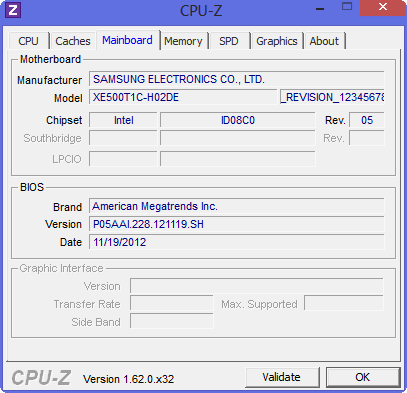Minimize the CPU-Z window

pyautogui.click(x=320, y=9)
